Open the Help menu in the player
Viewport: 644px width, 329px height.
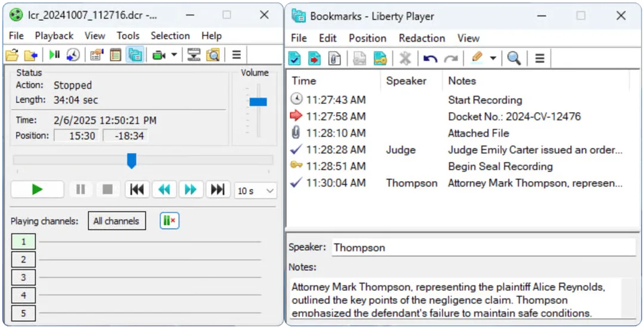pyautogui.click(x=212, y=36)
